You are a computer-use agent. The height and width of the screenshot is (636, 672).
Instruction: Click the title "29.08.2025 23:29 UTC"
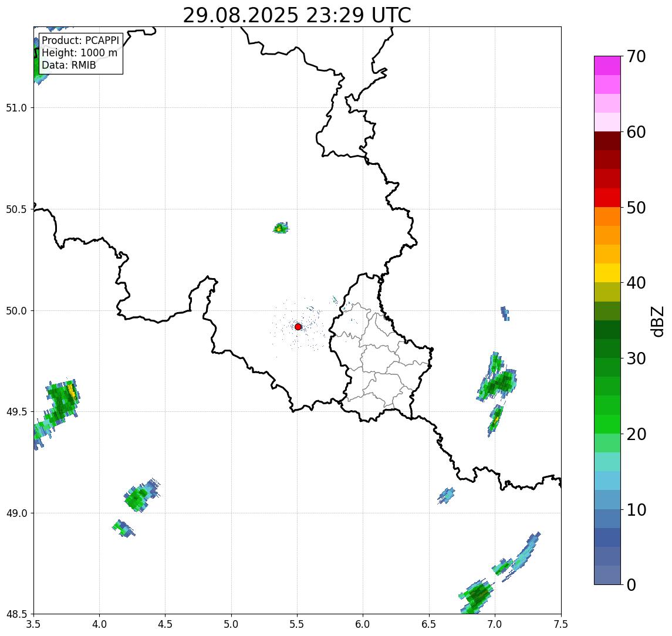pyautogui.click(x=296, y=15)
